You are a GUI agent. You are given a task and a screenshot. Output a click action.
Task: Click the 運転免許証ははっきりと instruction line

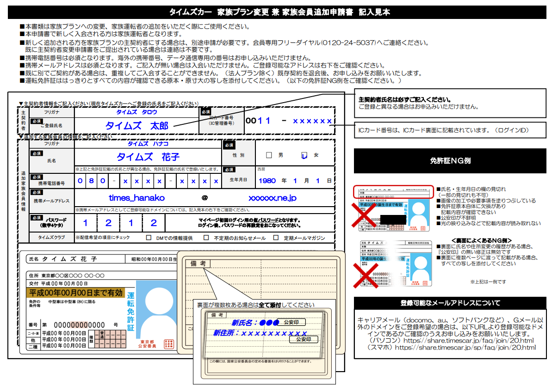pos(211,80)
